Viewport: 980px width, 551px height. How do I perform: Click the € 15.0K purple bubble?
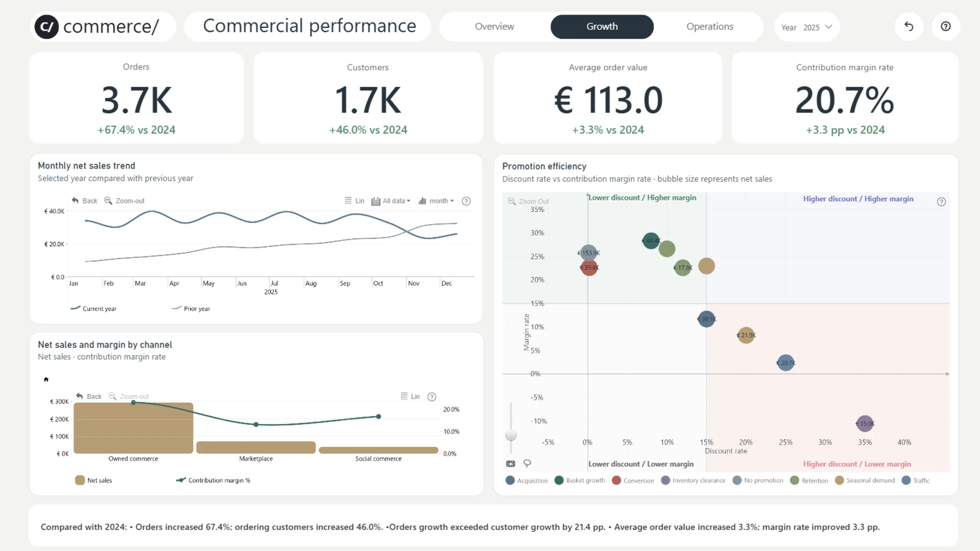pyautogui.click(x=865, y=423)
